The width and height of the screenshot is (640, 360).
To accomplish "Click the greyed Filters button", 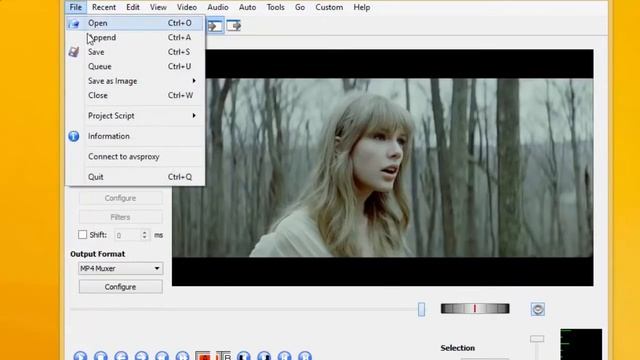I will [x=120, y=218].
